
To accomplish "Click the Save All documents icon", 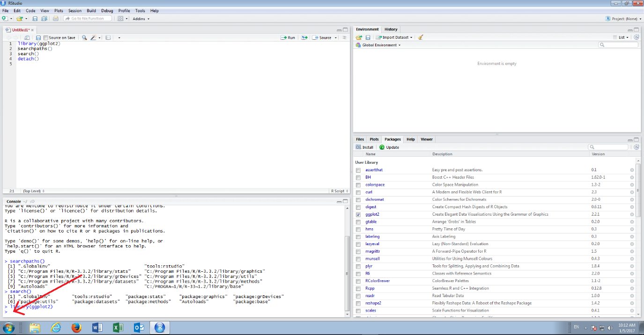I will click(x=44, y=19).
